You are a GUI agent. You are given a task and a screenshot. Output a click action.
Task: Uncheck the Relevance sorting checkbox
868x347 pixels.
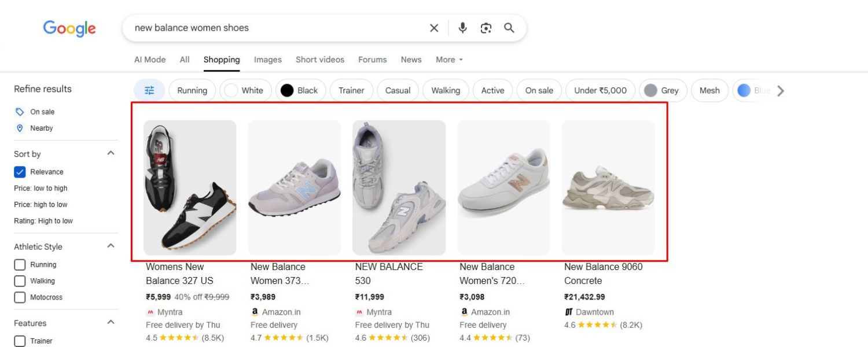[20, 171]
